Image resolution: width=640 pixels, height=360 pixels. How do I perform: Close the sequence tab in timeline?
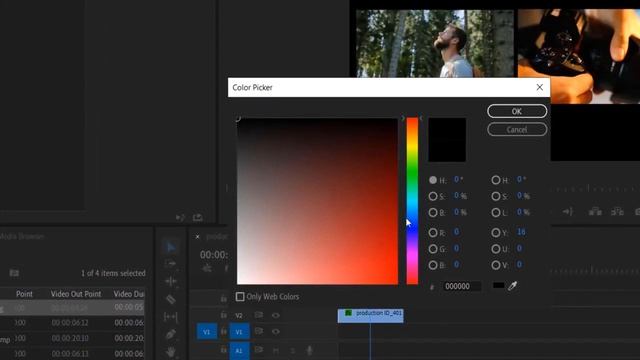coord(198,237)
